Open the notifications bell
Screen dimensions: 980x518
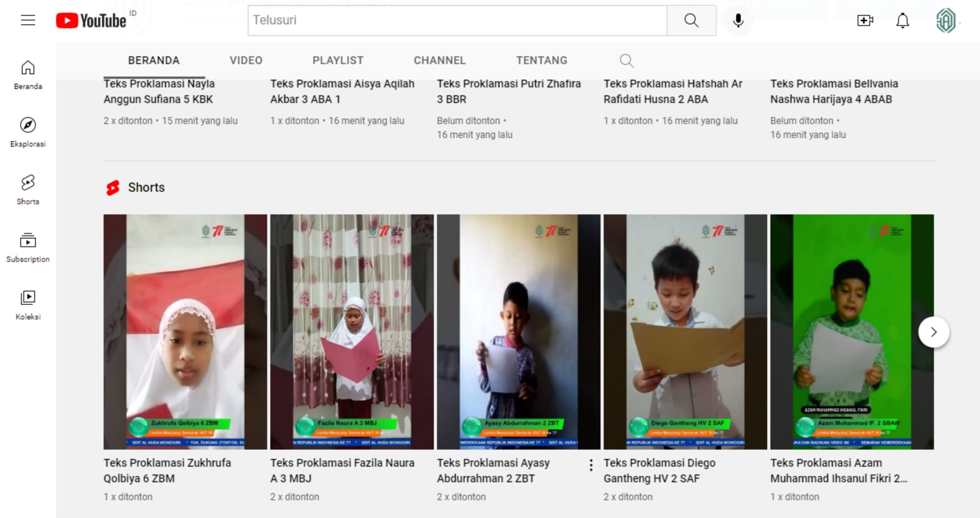(x=902, y=20)
